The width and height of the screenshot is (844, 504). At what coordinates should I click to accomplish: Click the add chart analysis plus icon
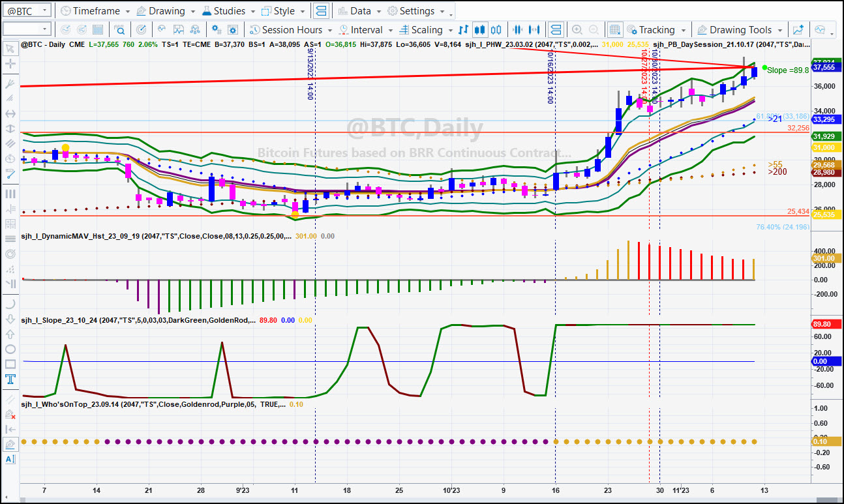[x=797, y=30]
